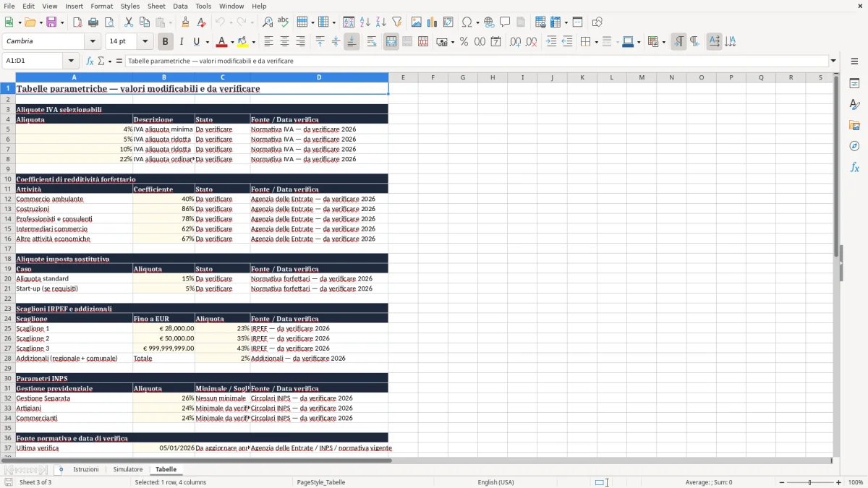The image size is (868, 488).
Task: Open the Tools menu
Action: (203, 6)
